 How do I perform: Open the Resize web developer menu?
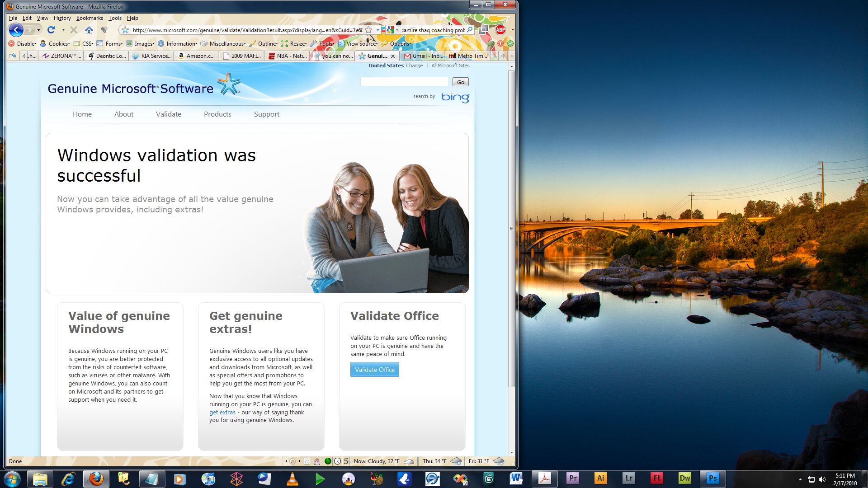coord(294,44)
